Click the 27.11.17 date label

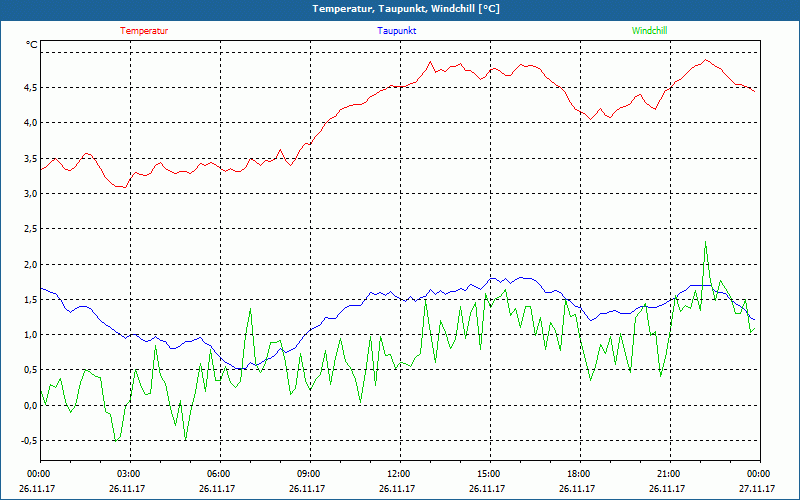click(757, 488)
